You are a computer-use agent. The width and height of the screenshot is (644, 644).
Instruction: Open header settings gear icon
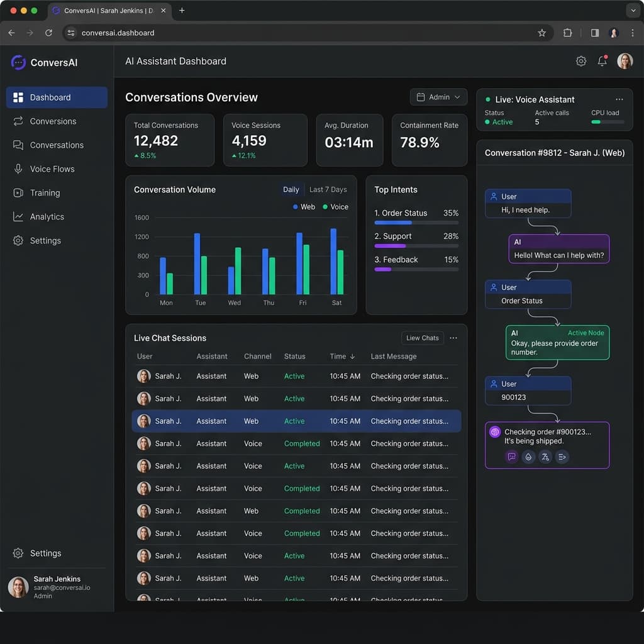pyautogui.click(x=580, y=61)
